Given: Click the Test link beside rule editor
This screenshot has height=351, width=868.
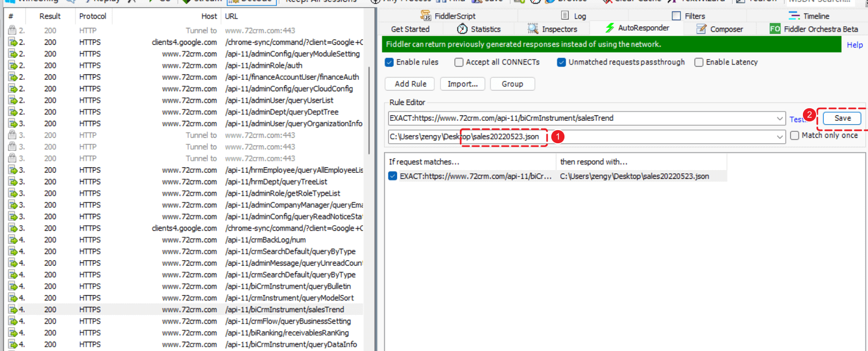Looking at the screenshot, I should click(797, 119).
